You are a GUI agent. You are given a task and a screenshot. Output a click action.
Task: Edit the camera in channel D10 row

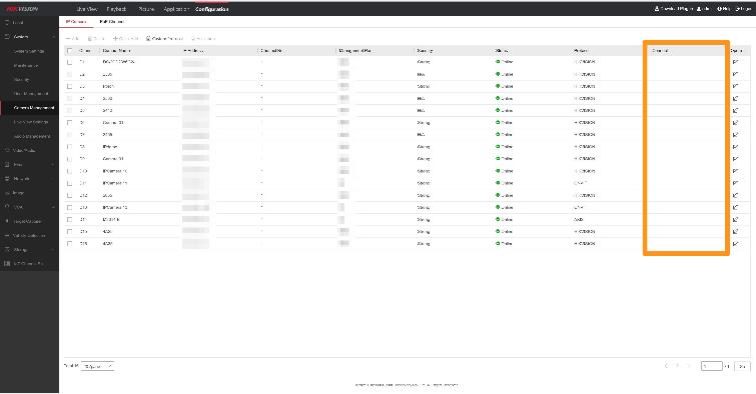coord(735,171)
